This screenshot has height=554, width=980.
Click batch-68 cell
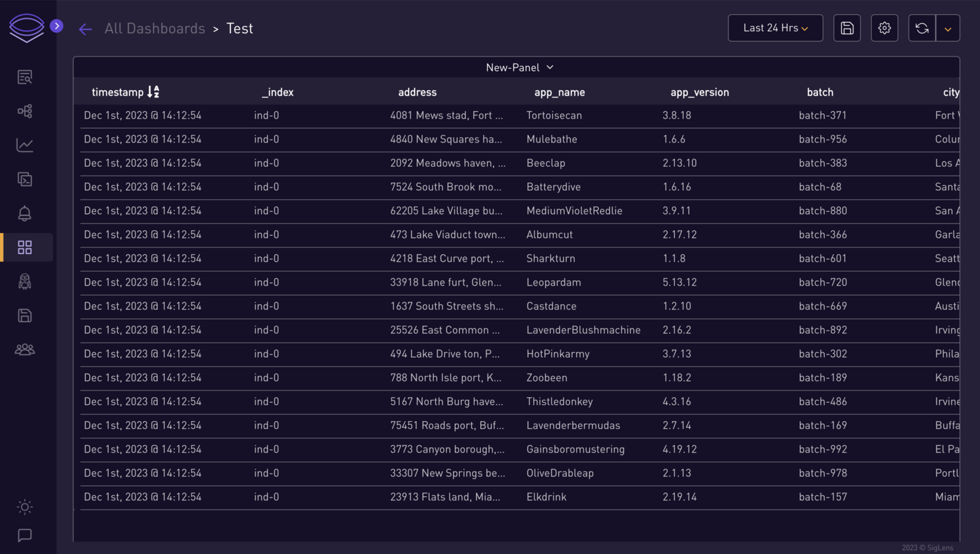click(820, 187)
